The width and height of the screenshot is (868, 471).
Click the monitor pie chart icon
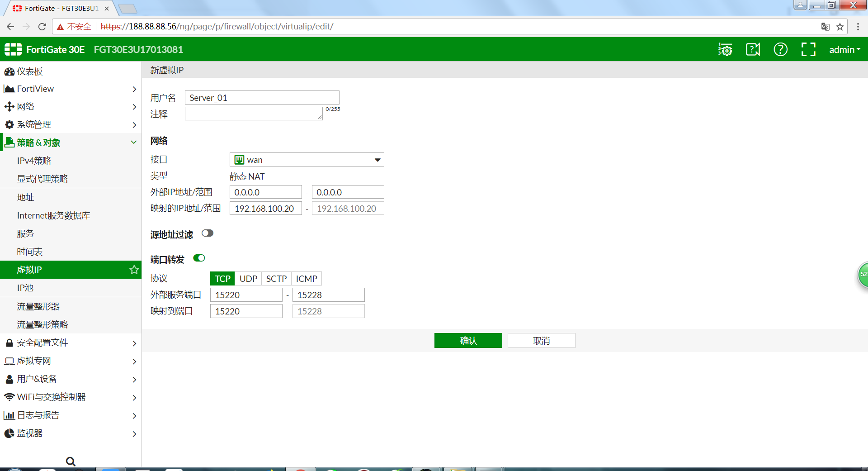[9, 433]
